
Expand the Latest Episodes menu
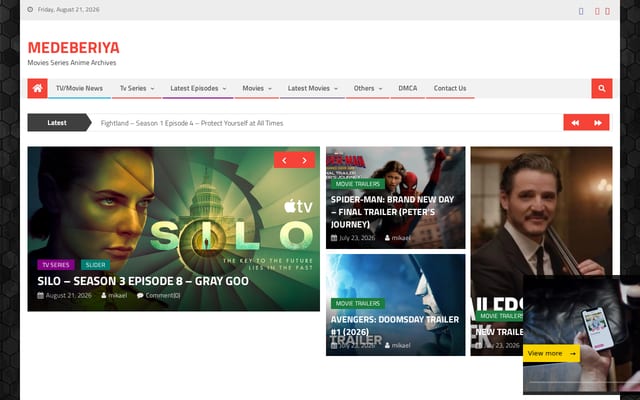click(198, 88)
